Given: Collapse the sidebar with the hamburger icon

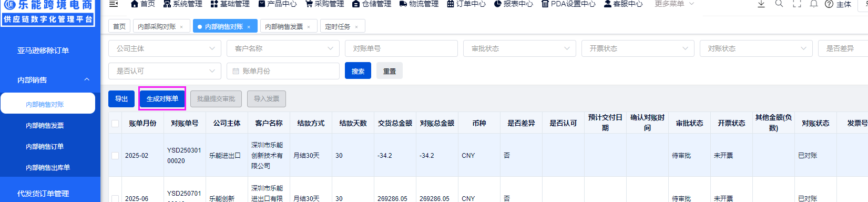Looking at the screenshot, I should click(x=113, y=4).
